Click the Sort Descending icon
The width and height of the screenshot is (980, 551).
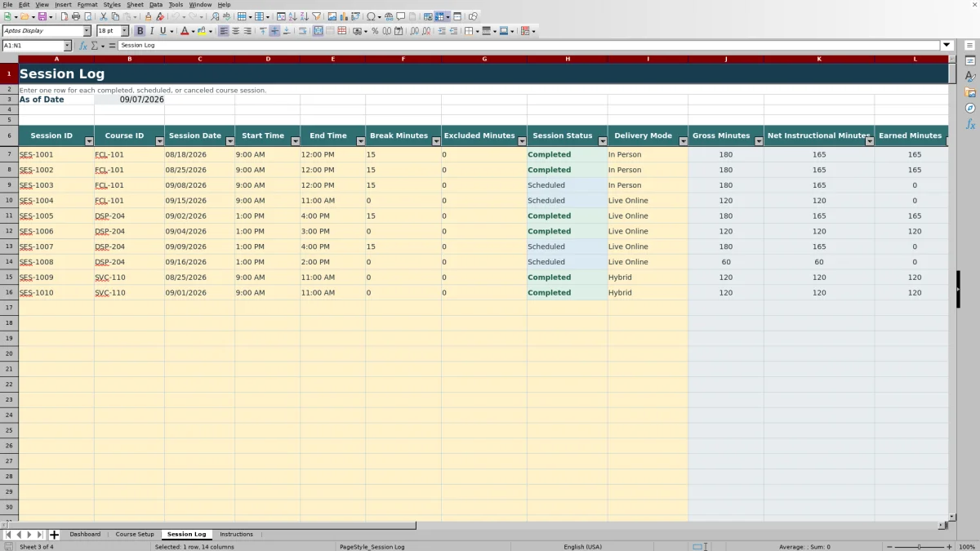304,16
